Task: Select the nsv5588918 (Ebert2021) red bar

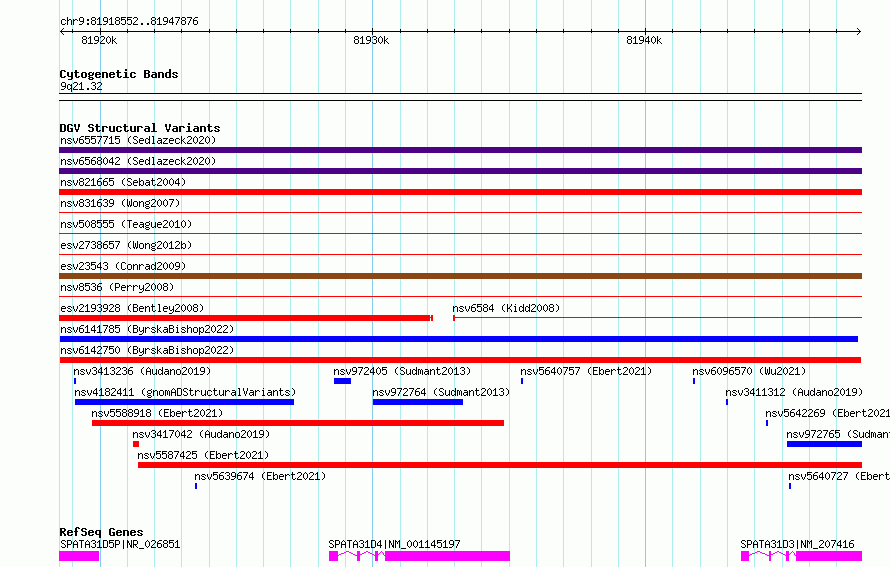Action: pos(298,423)
